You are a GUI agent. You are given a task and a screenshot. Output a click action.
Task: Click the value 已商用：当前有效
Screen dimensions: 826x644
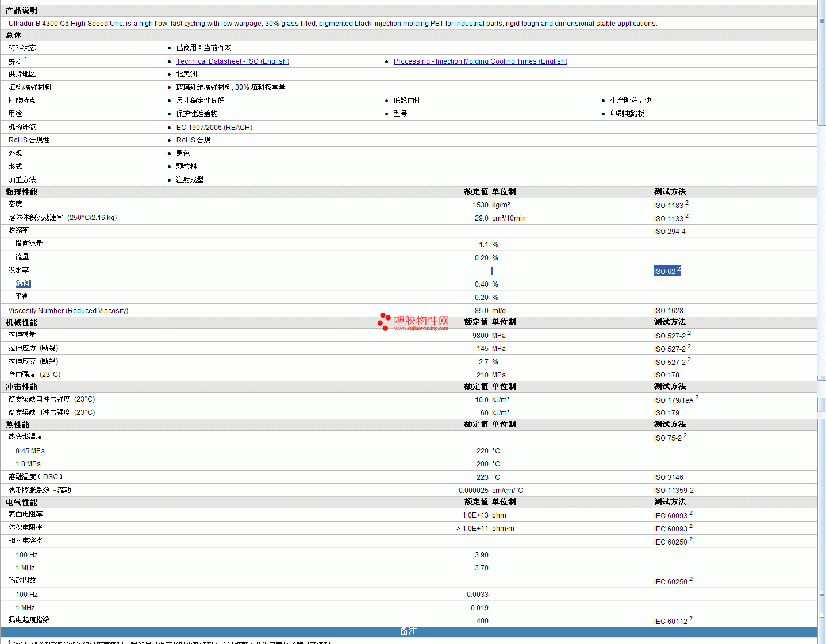pyautogui.click(x=204, y=48)
